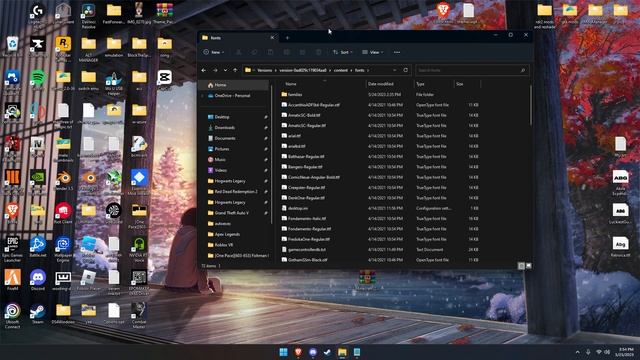640x360 pixels.
Task: Go back using the back arrow
Action: (x=204, y=70)
